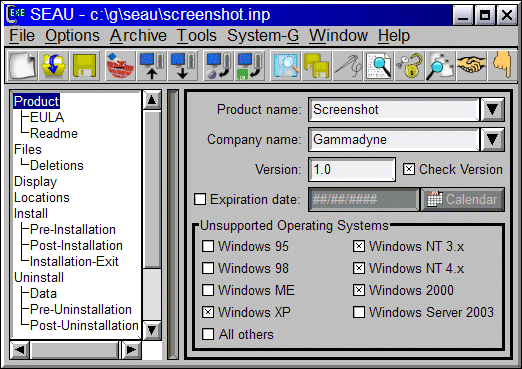The width and height of the screenshot is (522, 369).
Task: Select the Post-Uninstallation tree item
Action: pos(84,325)
